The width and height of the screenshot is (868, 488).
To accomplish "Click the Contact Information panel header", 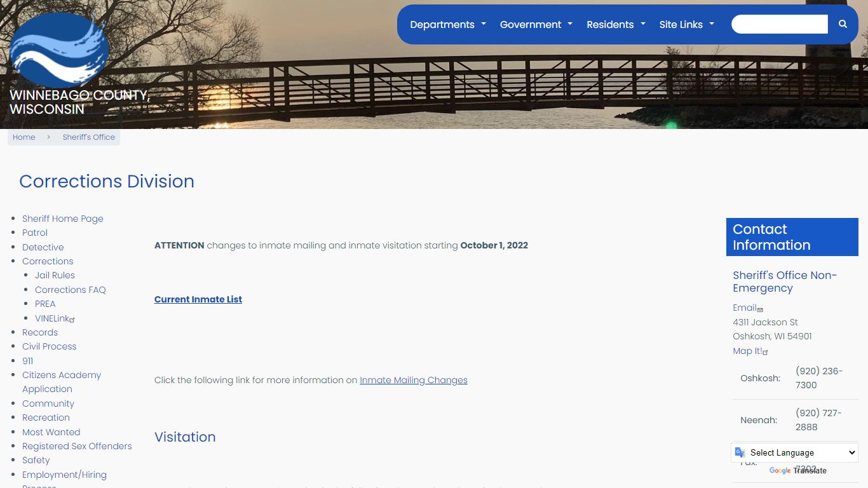I will 792,237.
